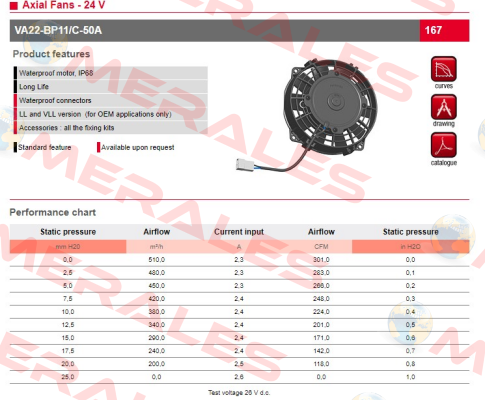
Task: Click the 'Current input' column header
Action: click(x=239, y=232)
